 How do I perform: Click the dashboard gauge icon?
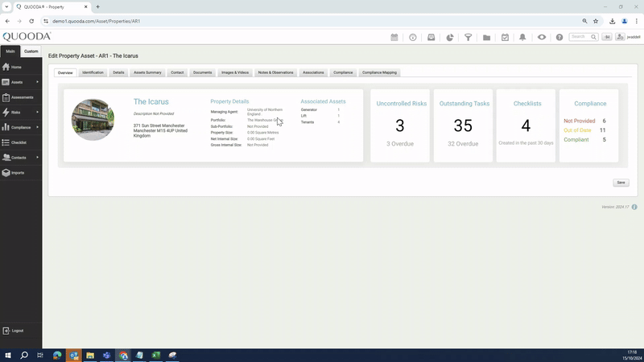(x=413, y=37)
